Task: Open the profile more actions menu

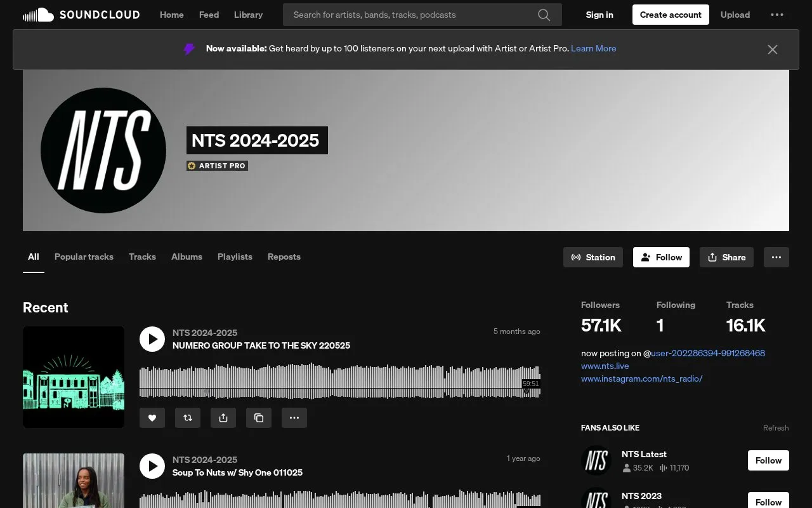Action: pyautogui.click(x=776, y=257)
